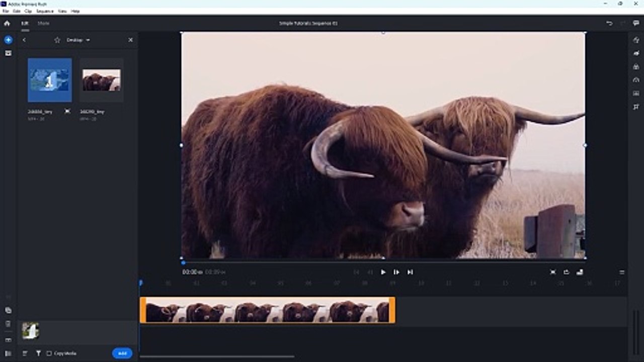Open the media filter funnel icon
This screenshot has height=362, width=644.
(x=38, y=353)
